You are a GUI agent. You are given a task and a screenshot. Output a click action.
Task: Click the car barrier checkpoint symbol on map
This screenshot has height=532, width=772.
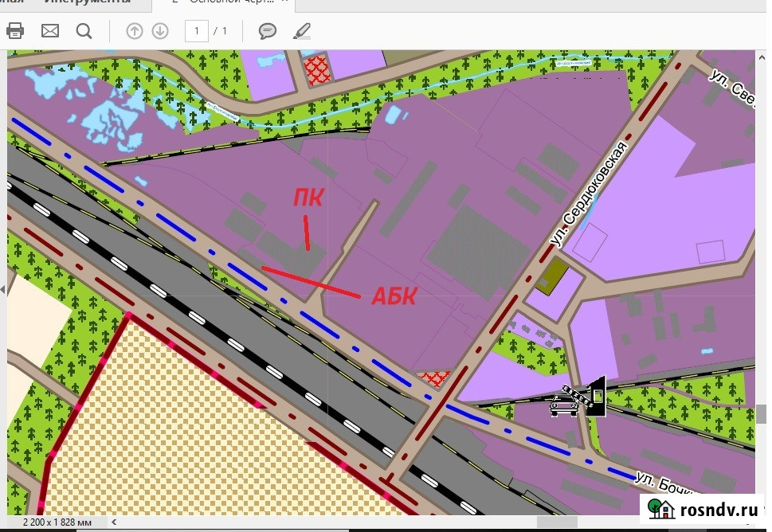coord(578,397)
